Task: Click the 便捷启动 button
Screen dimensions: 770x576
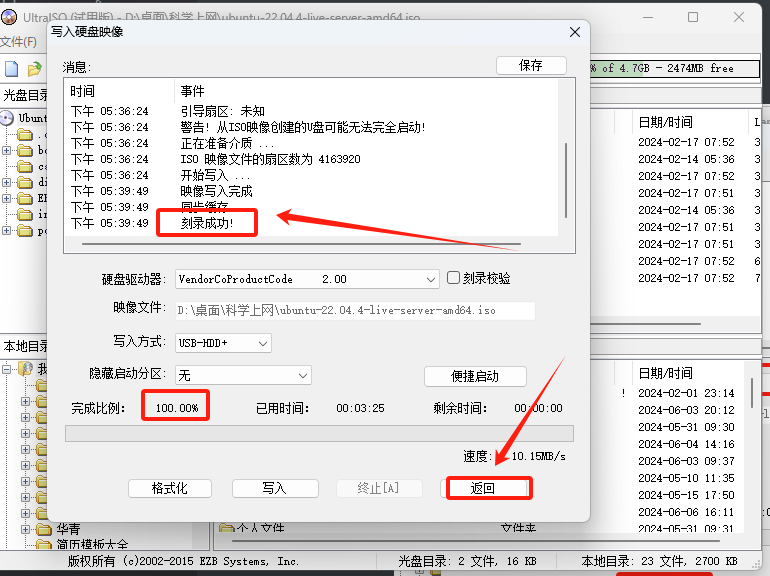Action: (475, 376)
